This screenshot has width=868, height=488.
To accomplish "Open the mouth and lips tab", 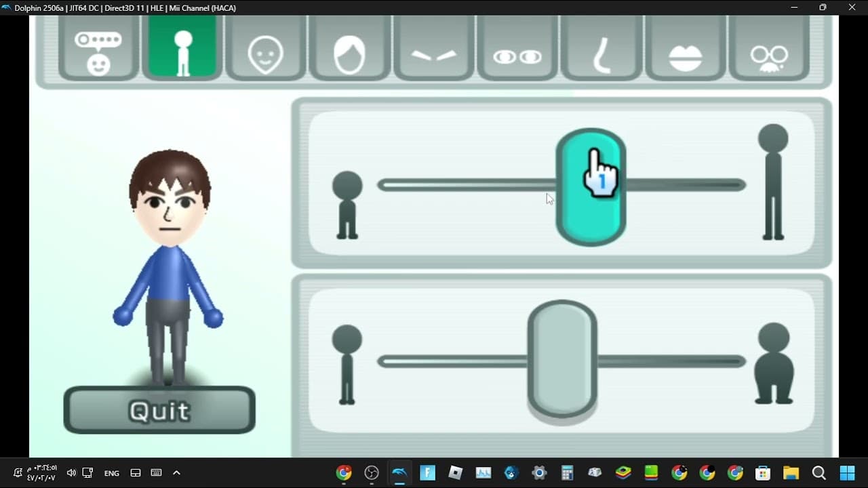I will pyautogui.click(x=685, y=48).
